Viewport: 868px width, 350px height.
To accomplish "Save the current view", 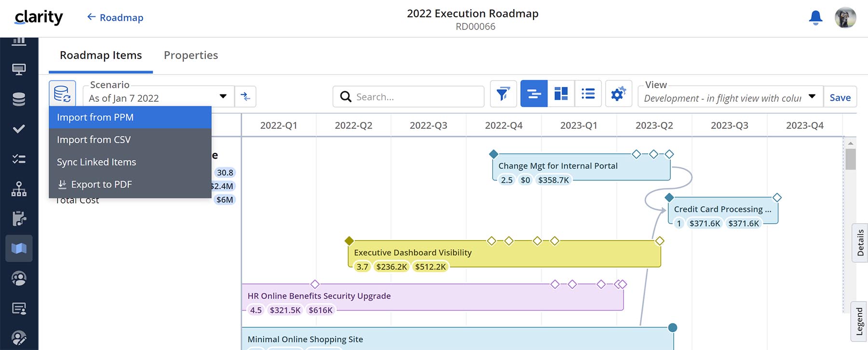I will (x=840, y=97).
